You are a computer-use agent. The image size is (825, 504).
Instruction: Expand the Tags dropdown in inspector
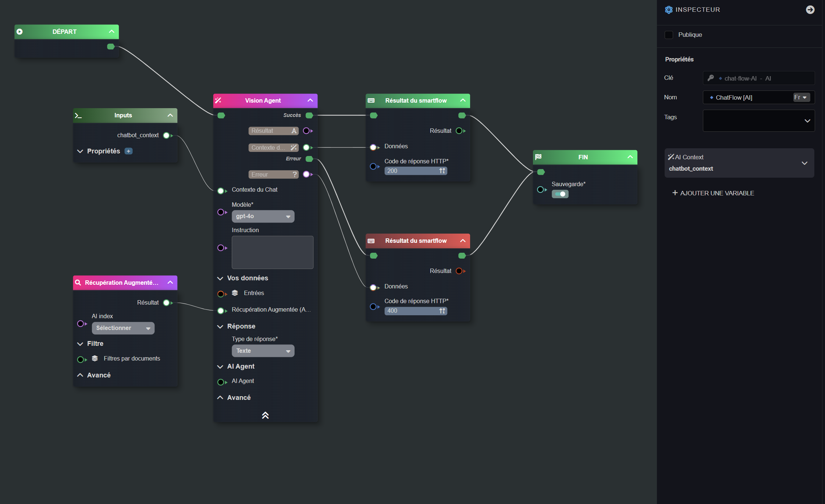coord(807,121)
